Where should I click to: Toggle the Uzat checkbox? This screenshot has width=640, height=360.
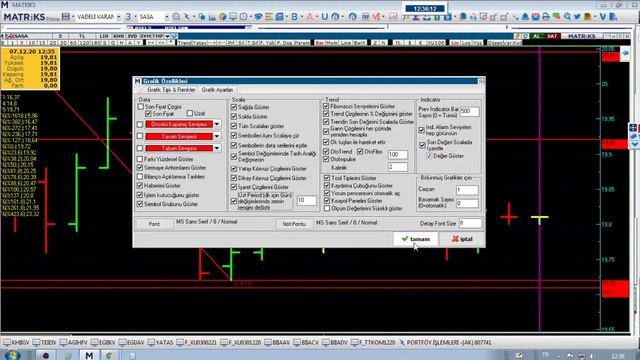click(x=190, y=113)
